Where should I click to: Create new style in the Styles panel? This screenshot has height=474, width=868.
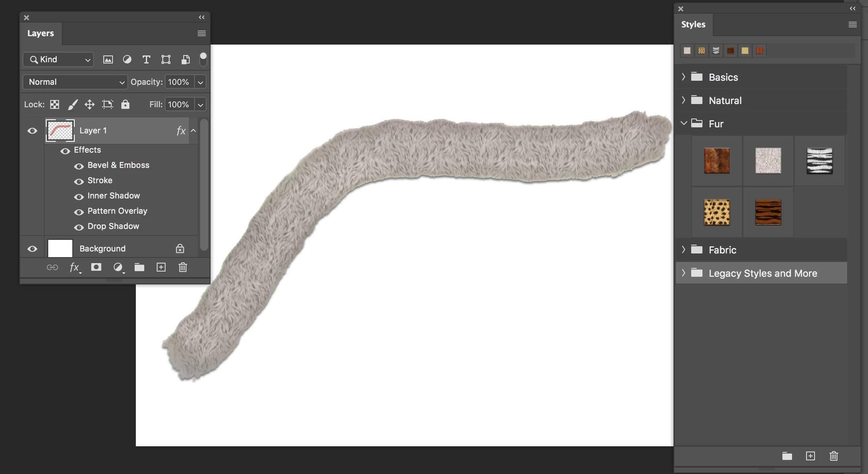(810, 456)
